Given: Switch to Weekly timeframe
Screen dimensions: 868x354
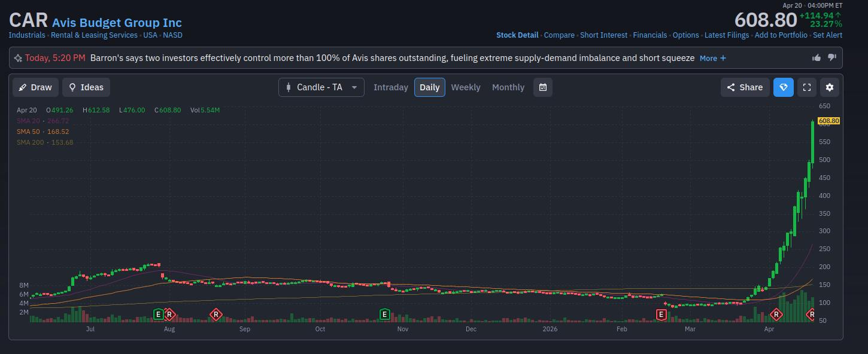Looking at the screenshot, I should [x=466, y=87].
